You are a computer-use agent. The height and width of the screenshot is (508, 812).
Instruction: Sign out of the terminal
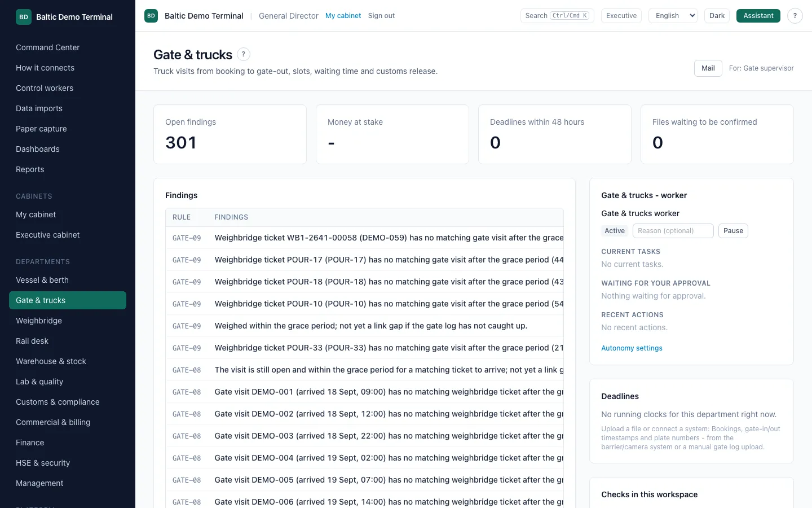pyautogui.click(x=381, y=16)
